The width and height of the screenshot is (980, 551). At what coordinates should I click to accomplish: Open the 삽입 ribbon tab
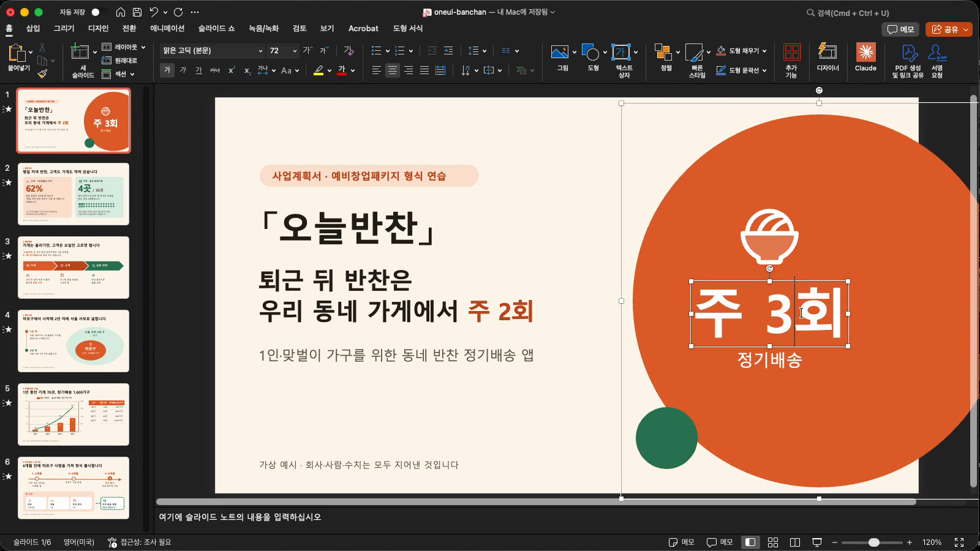[33, 28]
